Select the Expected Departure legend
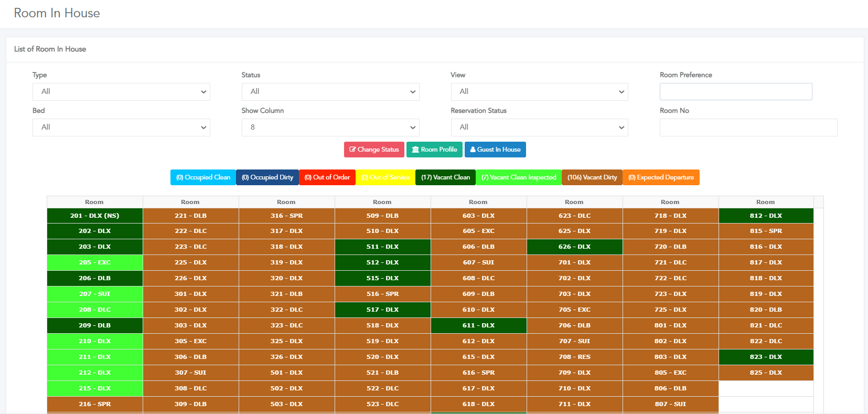The width and height of the screenshot is (868, 414). click(661, 177)
